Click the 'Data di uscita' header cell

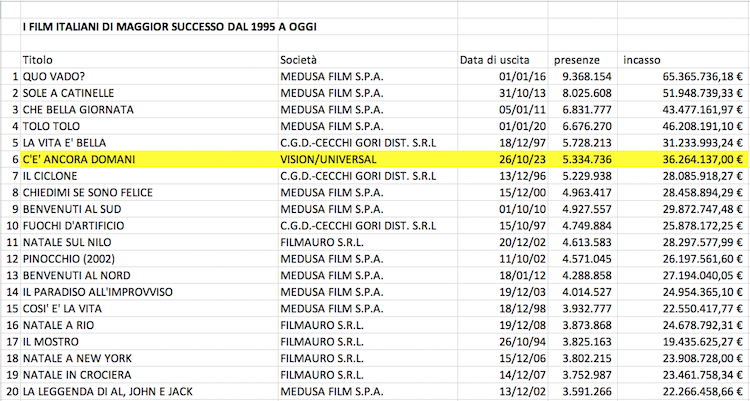point(502,60)
